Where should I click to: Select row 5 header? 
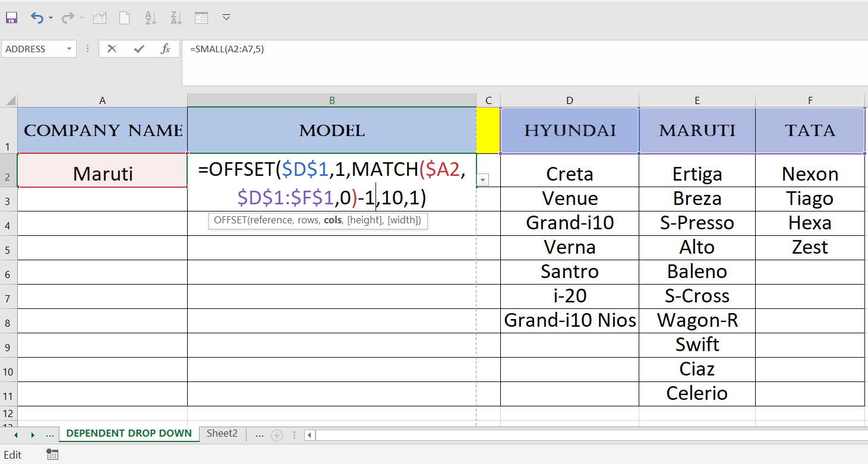coord(8,248)
